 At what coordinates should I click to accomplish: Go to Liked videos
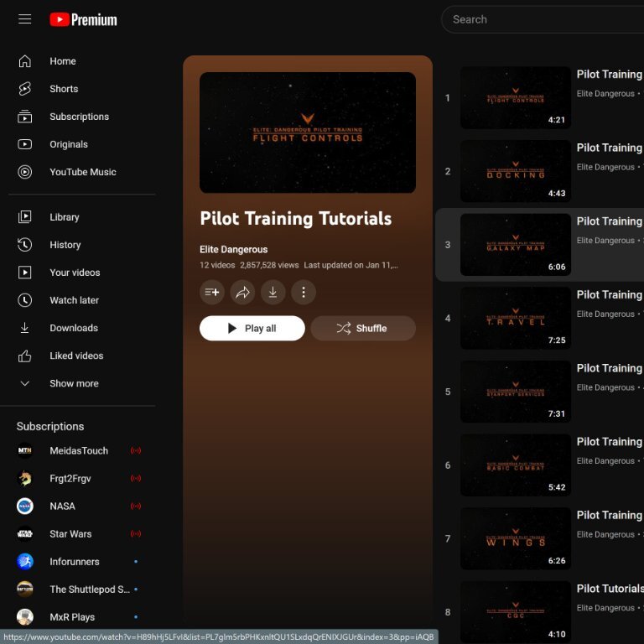coord(76,356)
